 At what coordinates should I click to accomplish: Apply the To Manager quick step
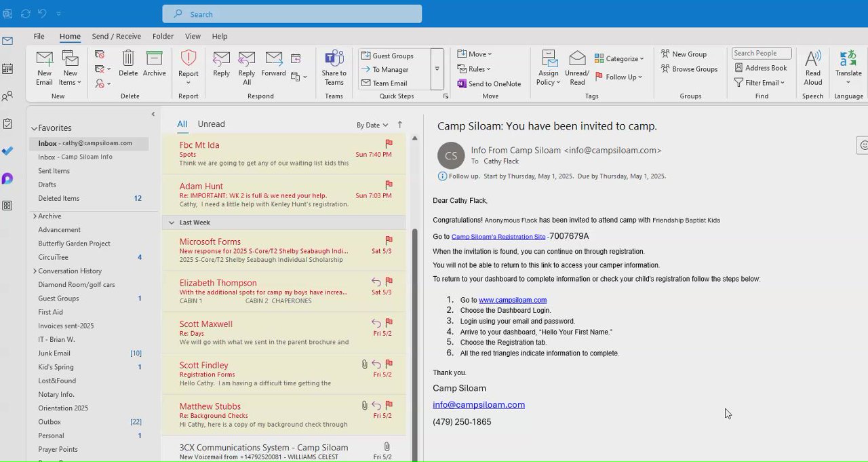pos(391,69)
